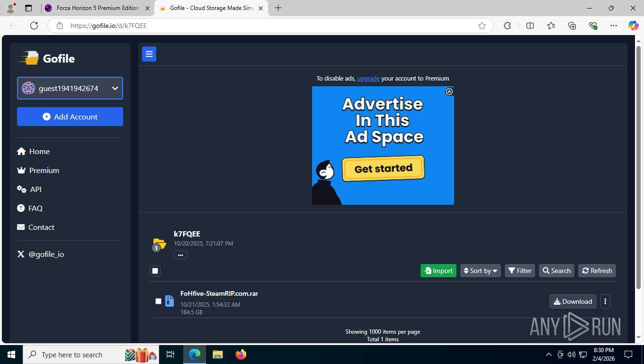Open the Collections icon
Image resolution: width=644 pixels, height=364 pixels.
point(572,26)
